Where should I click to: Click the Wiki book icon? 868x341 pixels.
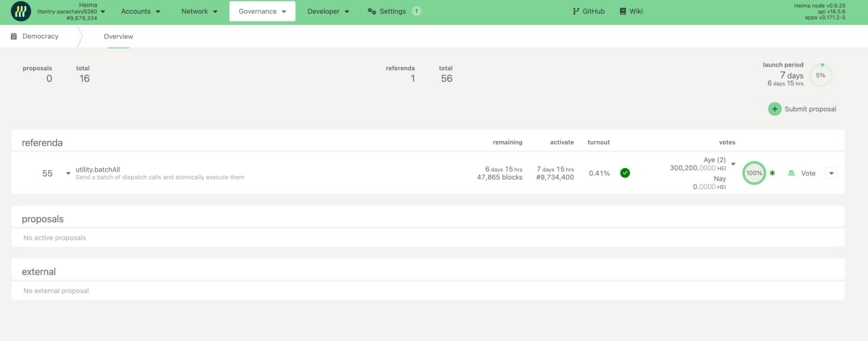[622, 12]
